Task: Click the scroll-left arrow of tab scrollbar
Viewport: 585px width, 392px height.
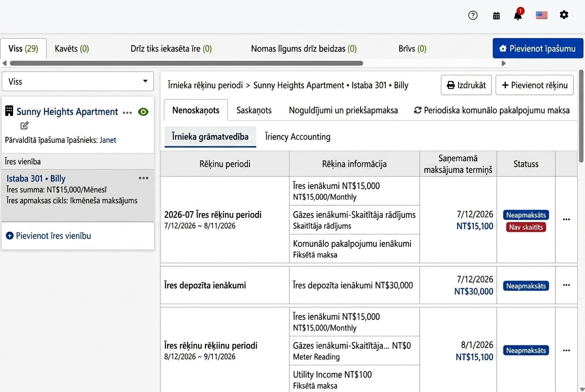Action: point(5,63)
